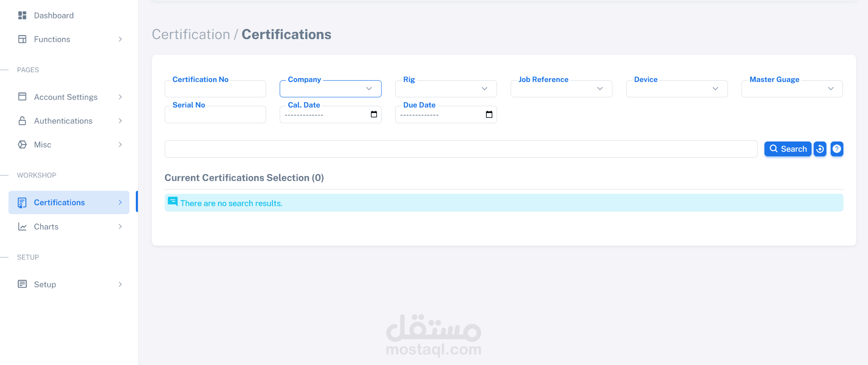
Task: Open help via the question mark icon
Action: coord(837,149)
